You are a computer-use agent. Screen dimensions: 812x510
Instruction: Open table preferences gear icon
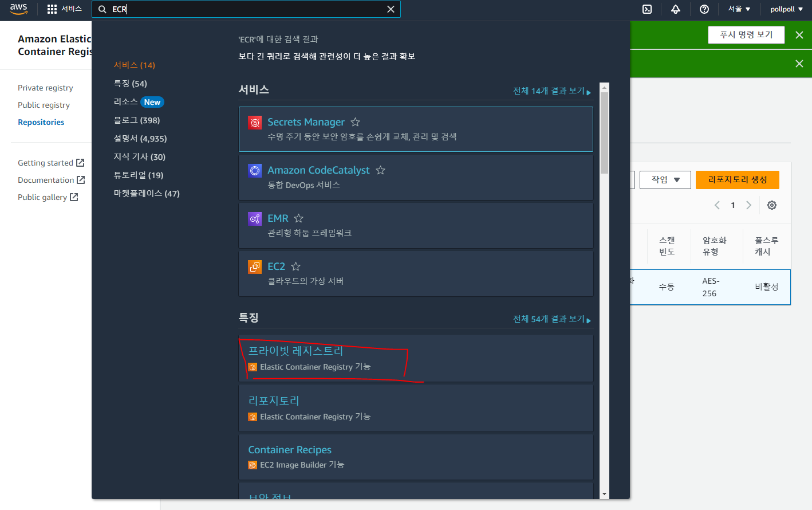(772, 205)
